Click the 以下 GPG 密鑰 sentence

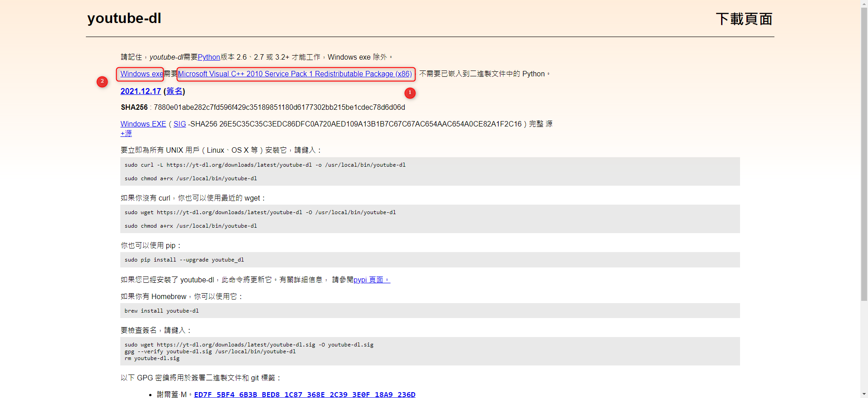201,378
